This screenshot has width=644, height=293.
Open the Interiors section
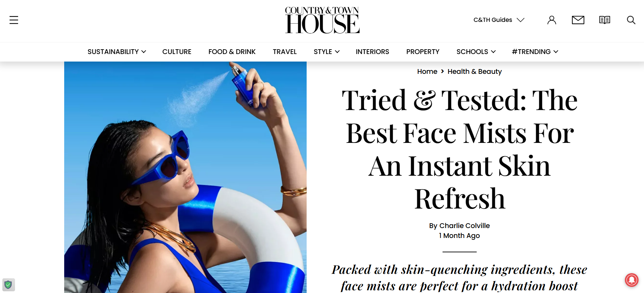pyautogui.click(x=373, y=52)
